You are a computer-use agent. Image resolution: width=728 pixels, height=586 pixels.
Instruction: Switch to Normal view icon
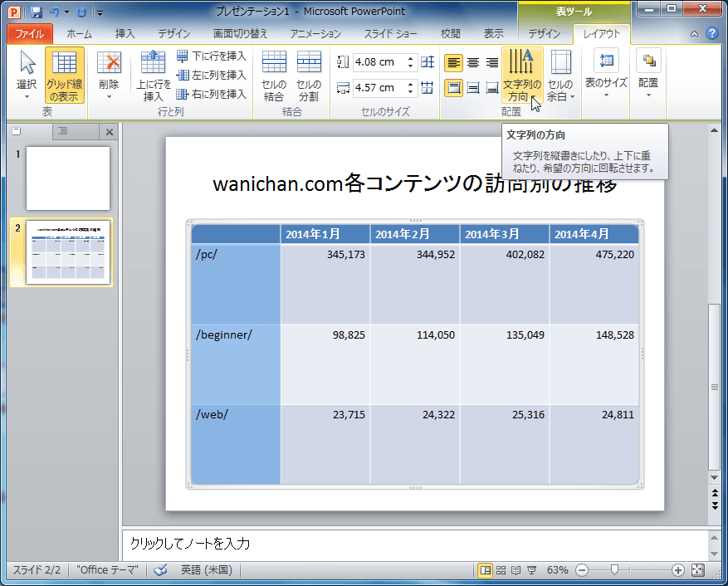pos(485,570)
